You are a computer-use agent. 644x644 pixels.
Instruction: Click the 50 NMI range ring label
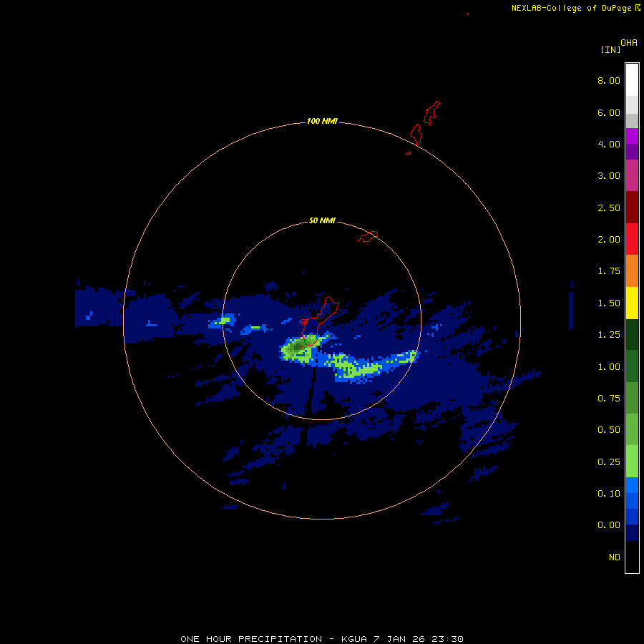[322, 221]
